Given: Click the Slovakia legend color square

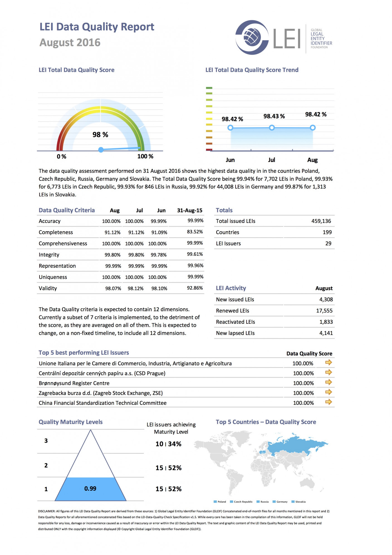Looking at the screenshot, I should [293, 502].
